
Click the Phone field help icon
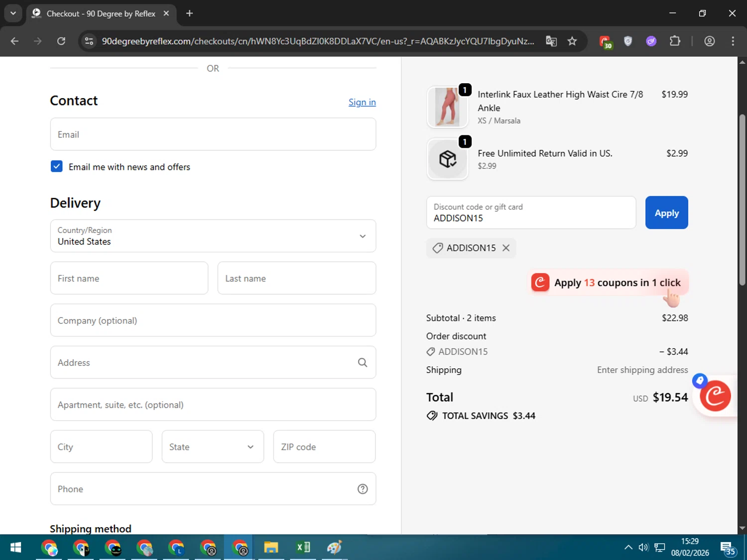click(x=363, y=489)
